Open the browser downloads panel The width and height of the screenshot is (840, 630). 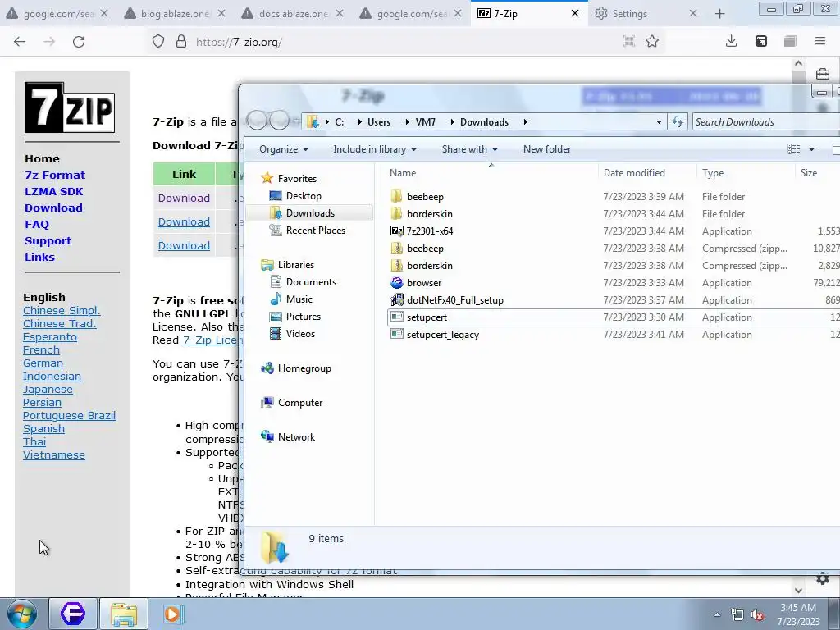731,41
